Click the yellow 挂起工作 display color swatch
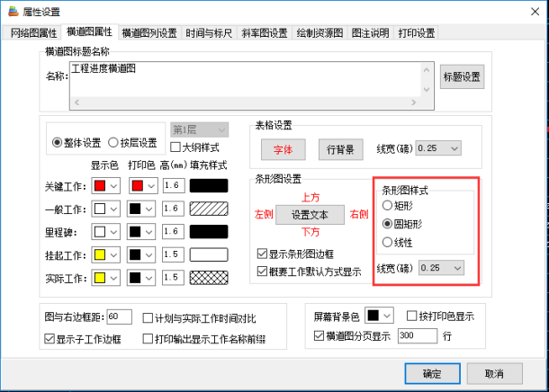 click(99, 255)
